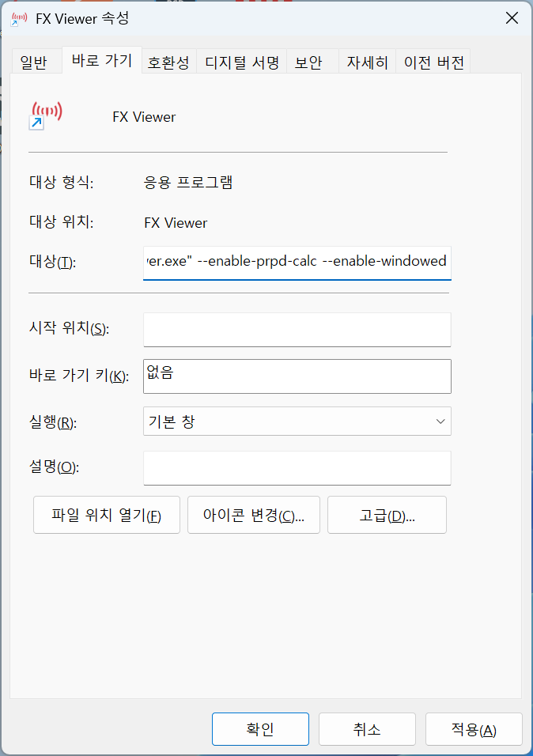Go to the 디지털 서명 tab
The width and height of the screenshot is (533, 756).
pos(242,62)
